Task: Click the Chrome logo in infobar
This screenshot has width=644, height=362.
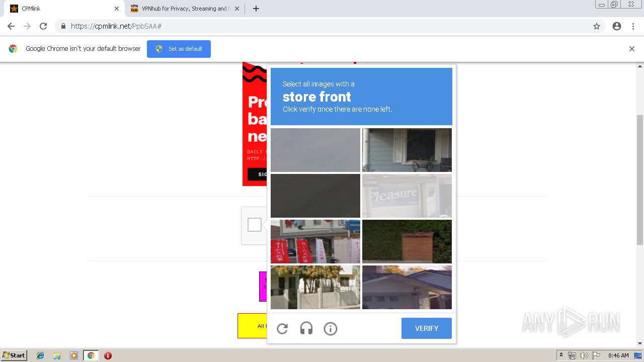Action: pyautogui.click(x=13, y=49)
